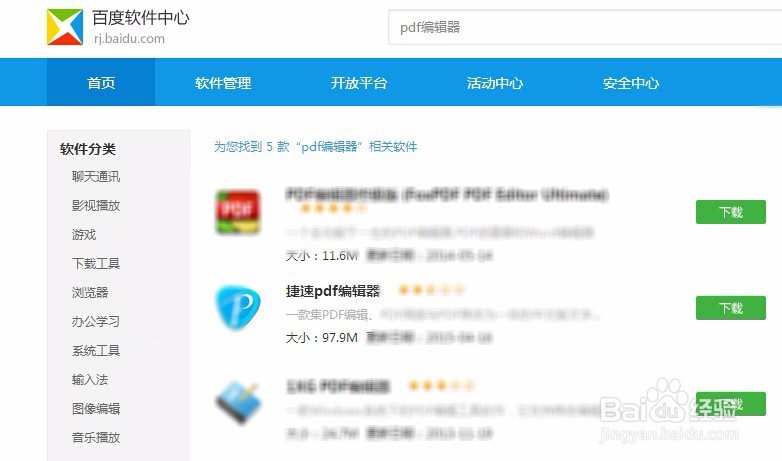Click the Baidu Software Center logo icon
This screenshot has height=461, width=782.
click(x=65, y=27)
